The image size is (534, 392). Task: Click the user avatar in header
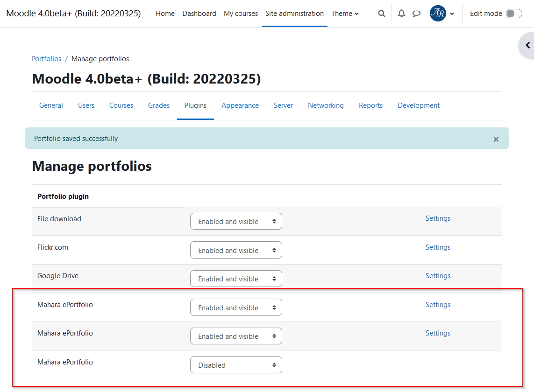[438, 14]
